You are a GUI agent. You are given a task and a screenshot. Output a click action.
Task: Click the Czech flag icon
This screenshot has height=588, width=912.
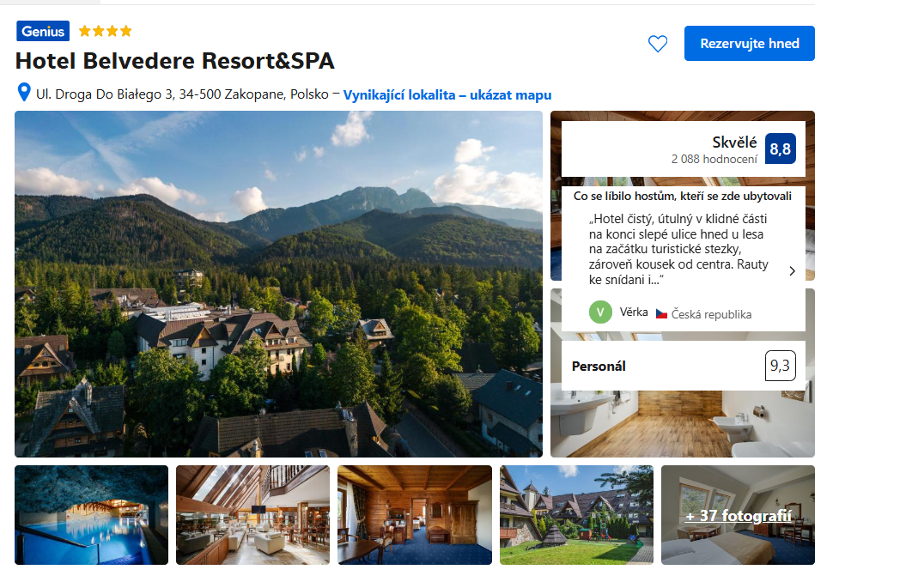[x=661, y=314]
